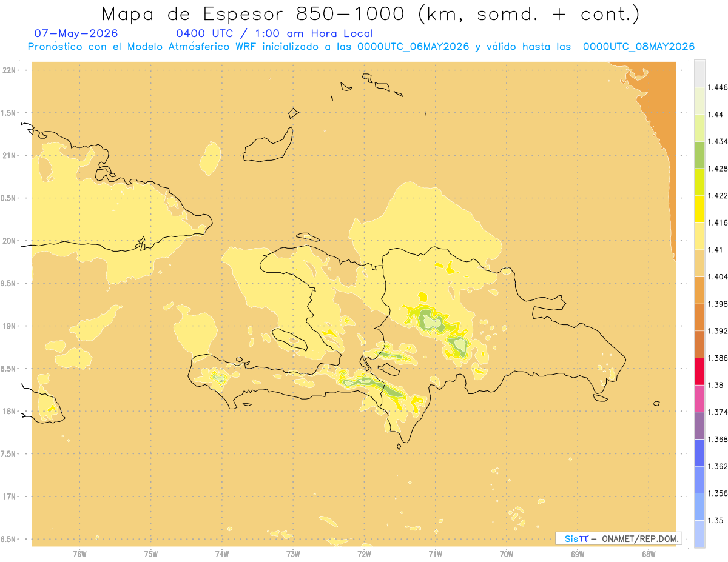Click the lightest blue 1.35 legend band
The image size is (728, 562).
(699, 534)
